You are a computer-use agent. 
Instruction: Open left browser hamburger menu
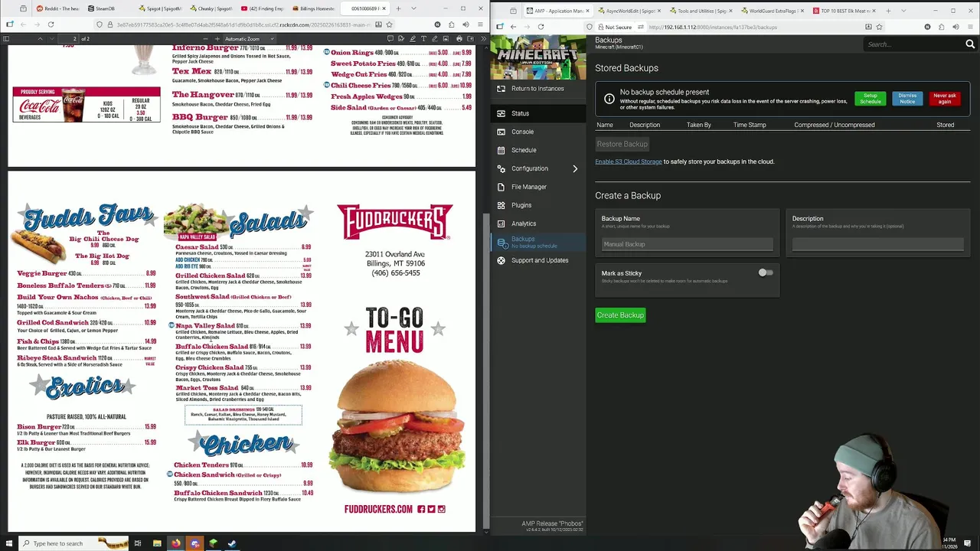tap(481, 24)
